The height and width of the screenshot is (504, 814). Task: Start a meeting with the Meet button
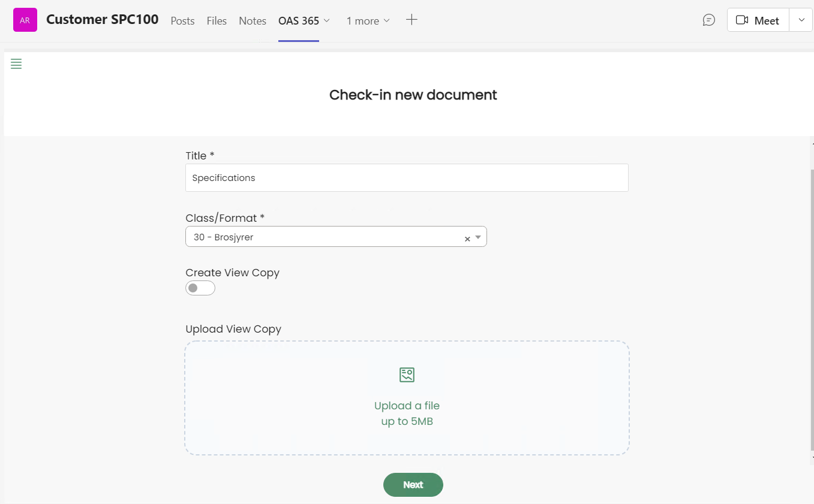coord(758,20)
